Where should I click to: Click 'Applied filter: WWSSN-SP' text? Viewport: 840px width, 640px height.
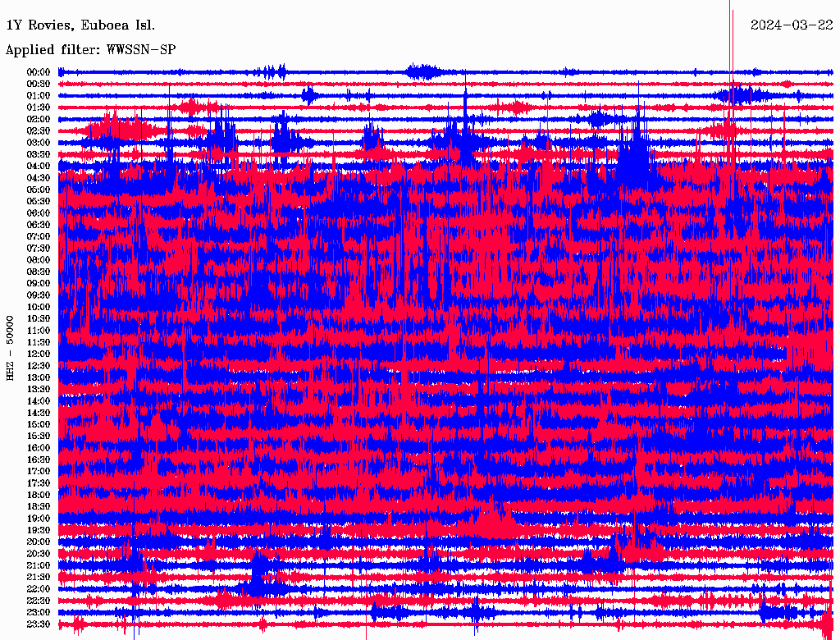click(x=90, y=50)
